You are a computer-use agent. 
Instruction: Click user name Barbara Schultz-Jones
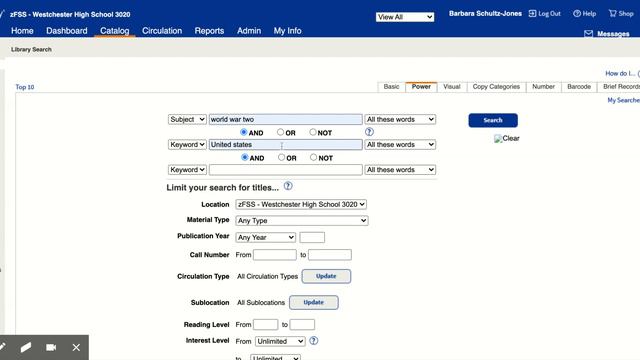pos(485,13)
